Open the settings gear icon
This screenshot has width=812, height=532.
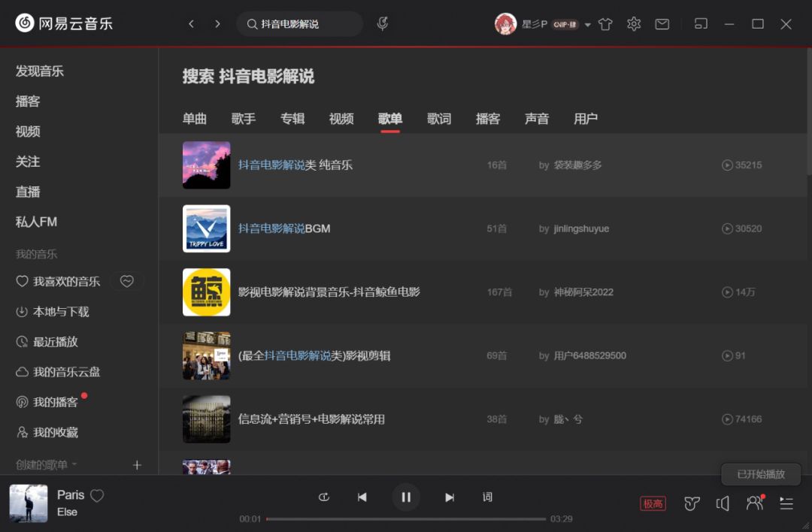[634, 24]
